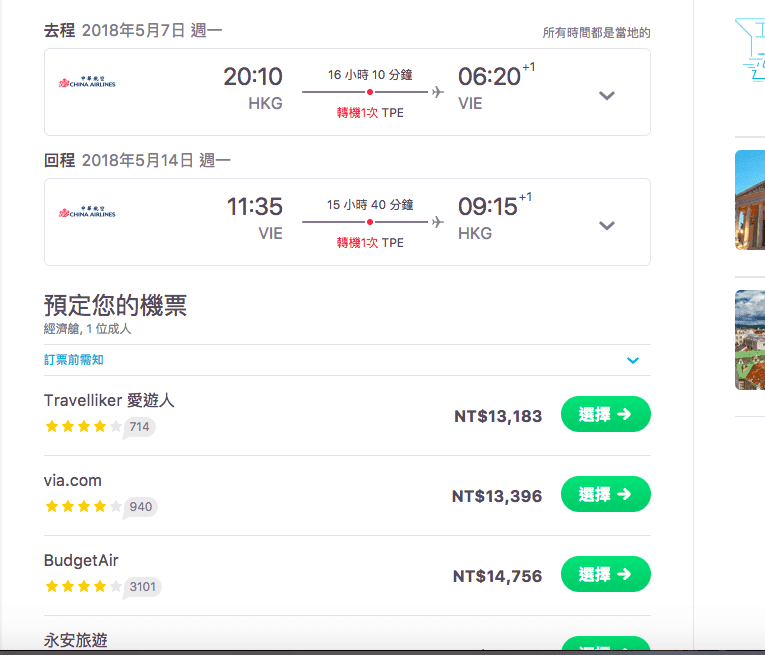
Task: Click airplane icon on return route line
Action: (x=438, y=222)
